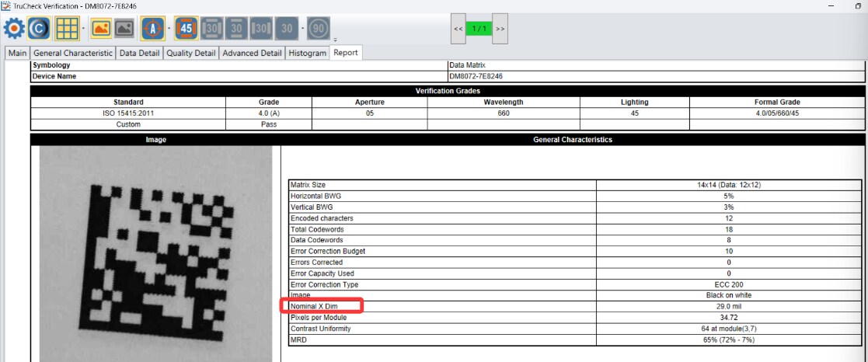Screen dimensions: 868x362
Task: Switch to the Main tab
Action: (17, 53)
